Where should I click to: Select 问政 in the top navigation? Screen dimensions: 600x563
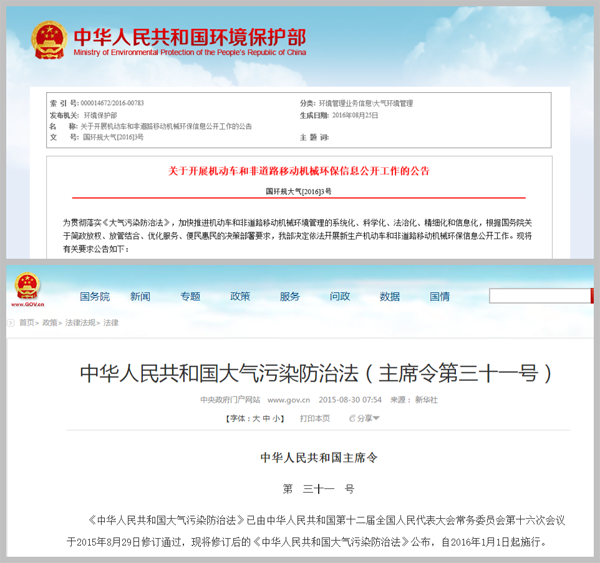coord(340,296)
